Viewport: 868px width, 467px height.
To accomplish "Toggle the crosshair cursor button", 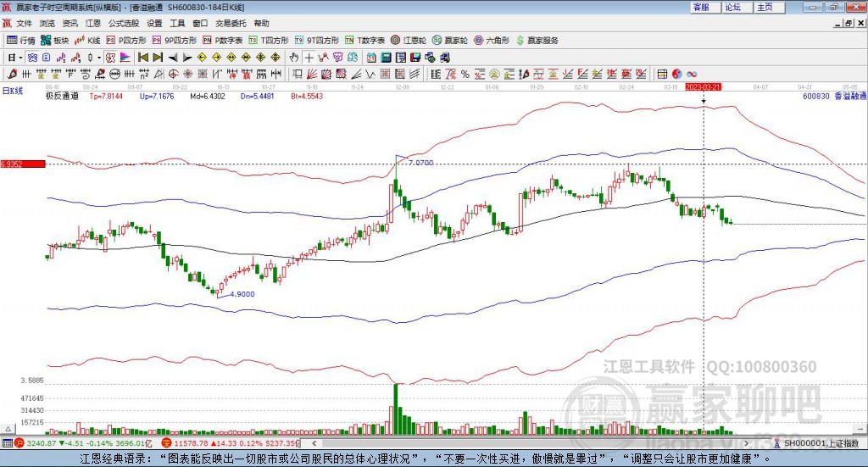I will tap(309, 58).
